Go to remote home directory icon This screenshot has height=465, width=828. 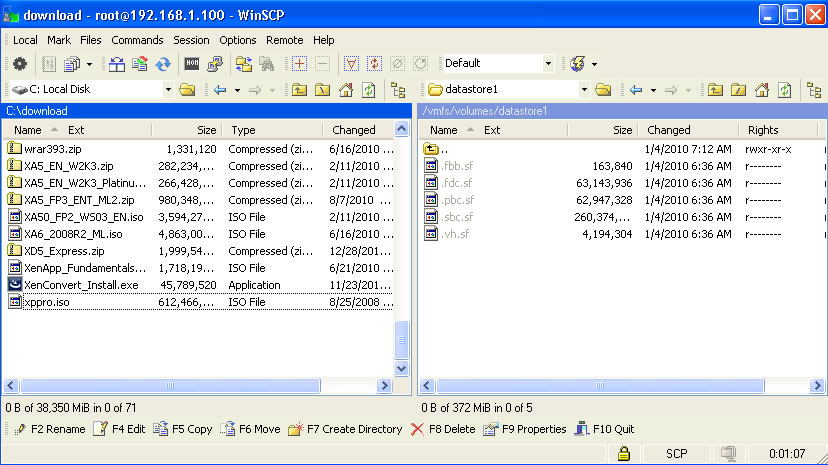pyautogui.click(x=762, y=90)
